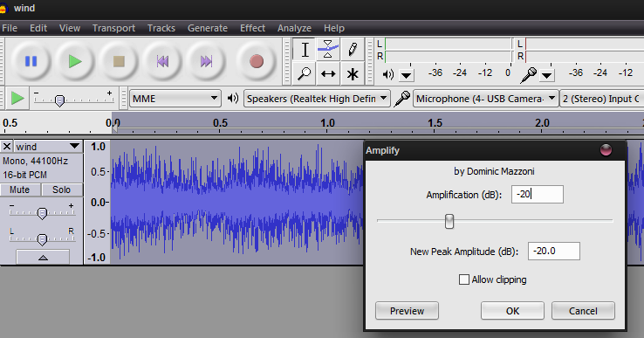644x338 pixels.
Task: Click Cancel in Amplify dialog
Action: coord(583,311)
